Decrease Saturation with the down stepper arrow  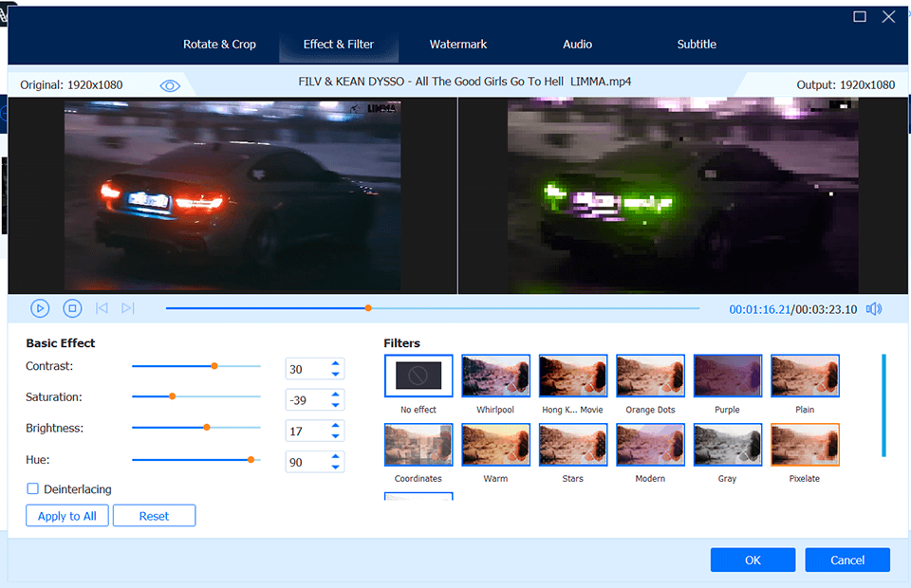pyautogui.click(x=335, y=404)
